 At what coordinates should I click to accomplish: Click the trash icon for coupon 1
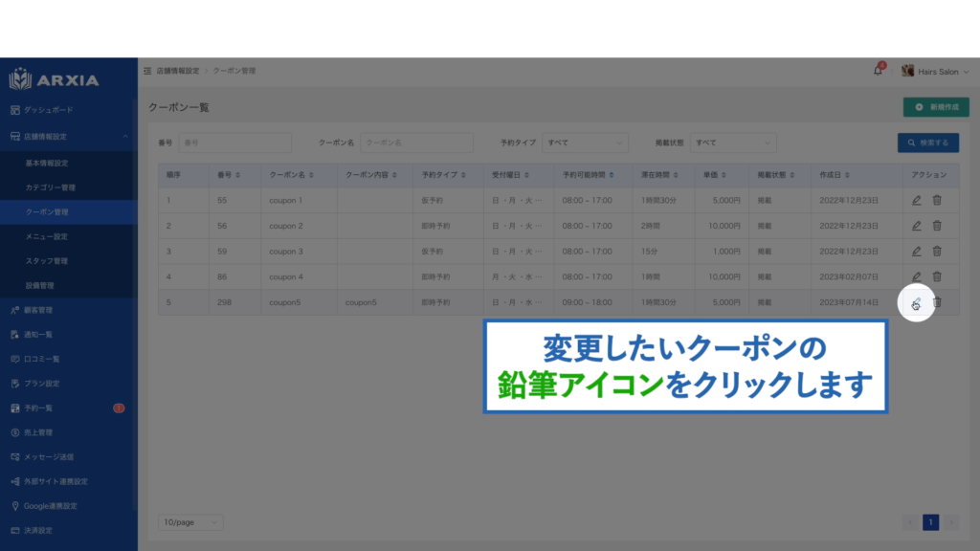click(x=937, y=200)
